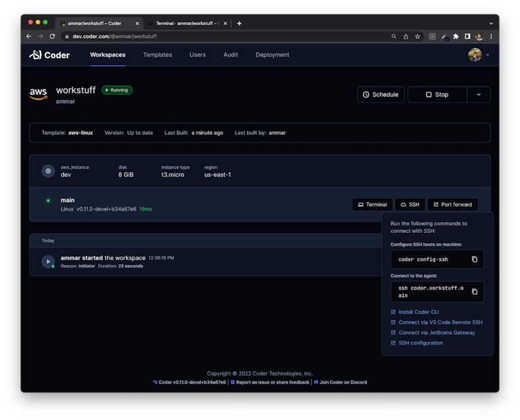Open the browser extensions puzzle icon

[456, 37]
